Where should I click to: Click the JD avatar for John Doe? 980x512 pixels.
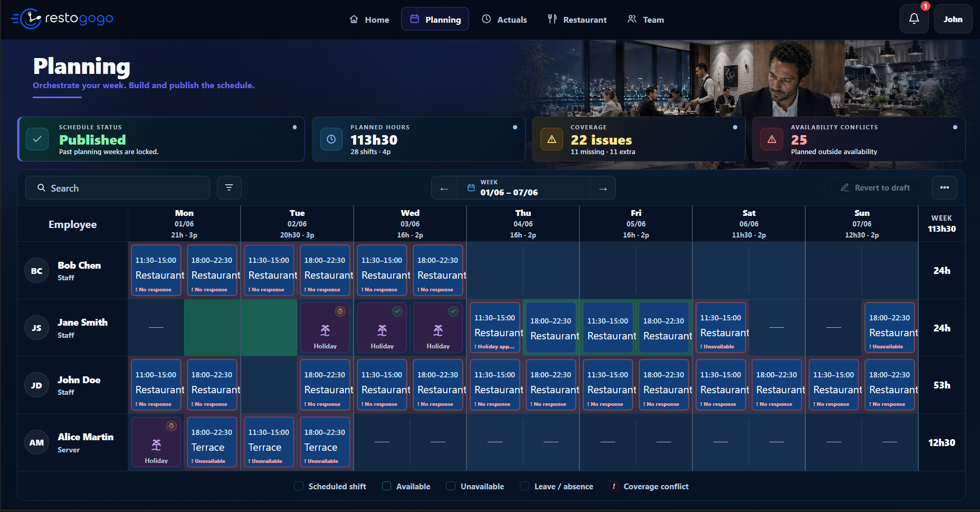pos(36,385)
